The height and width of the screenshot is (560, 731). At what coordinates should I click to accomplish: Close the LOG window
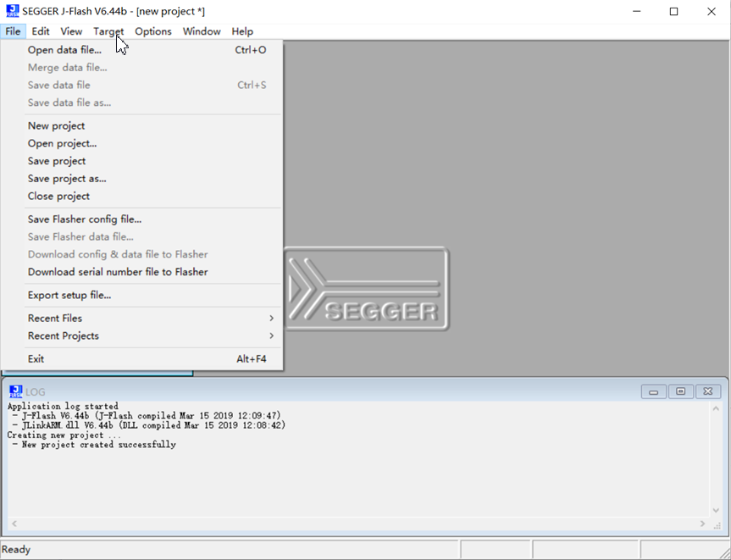point(707,391)
